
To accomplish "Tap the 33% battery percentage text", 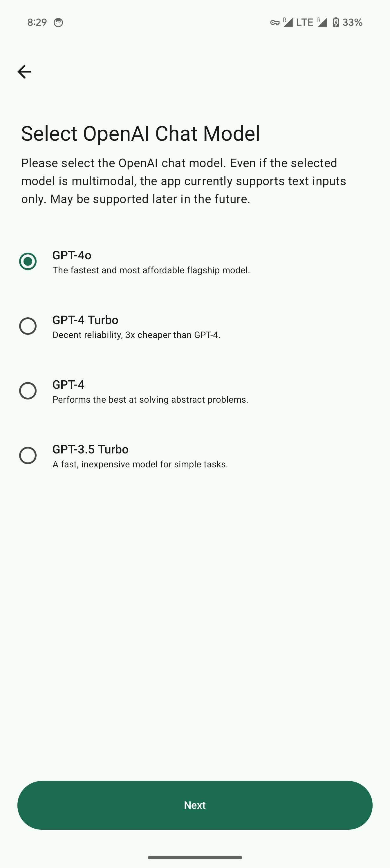I will click(352, 22).
